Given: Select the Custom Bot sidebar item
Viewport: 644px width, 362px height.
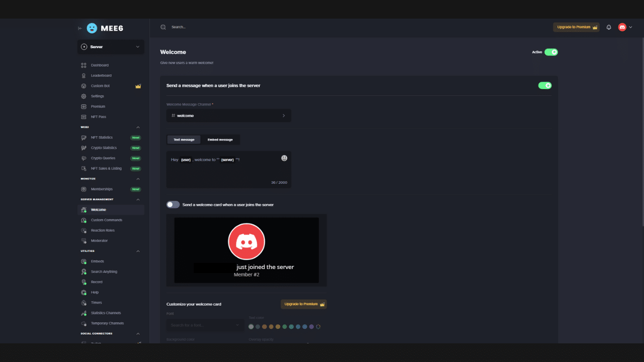Looking at the screenshot, I should (101, 85).
